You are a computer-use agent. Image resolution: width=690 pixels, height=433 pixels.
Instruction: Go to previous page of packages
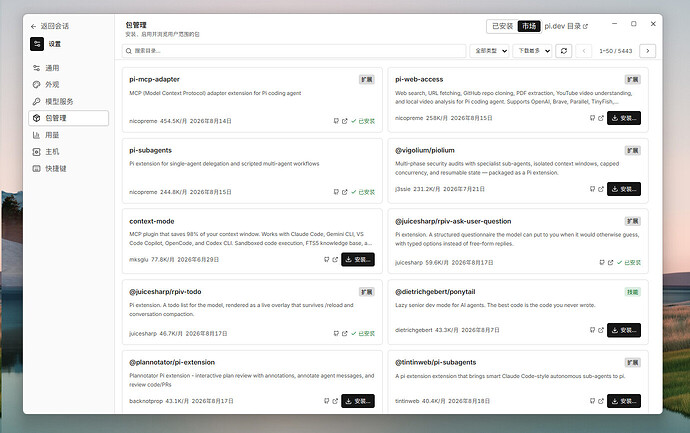click(584, 51)
